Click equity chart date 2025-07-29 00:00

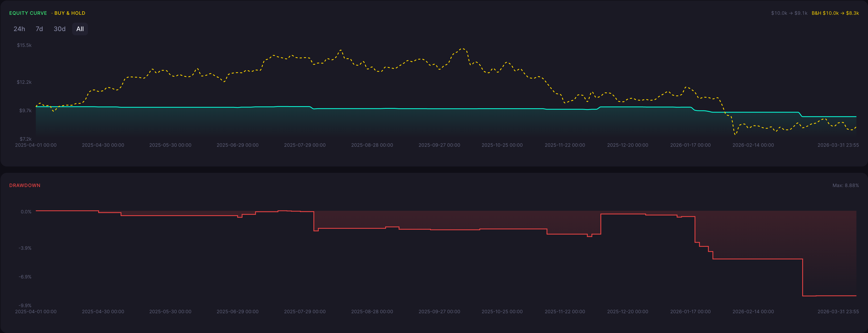coord(305,145)
